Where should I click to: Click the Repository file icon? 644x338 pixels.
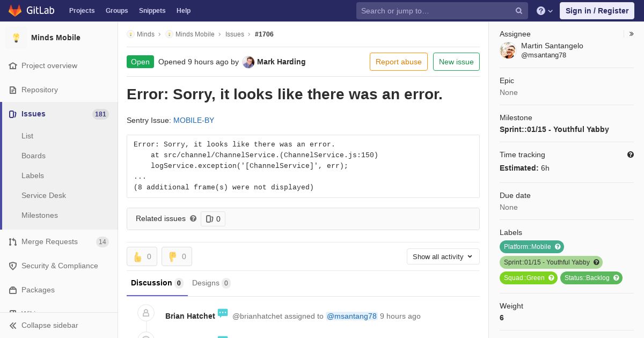tap(13, 90)
